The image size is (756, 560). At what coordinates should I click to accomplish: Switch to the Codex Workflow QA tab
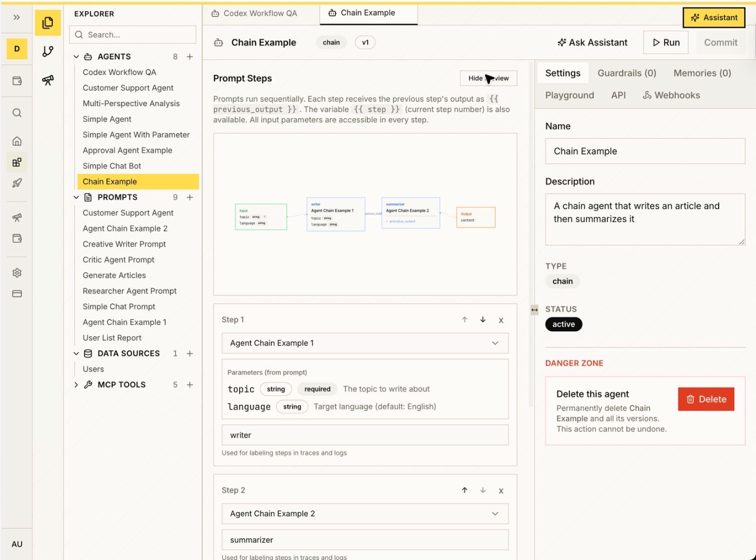pyautogui.click(x=254, y=13)
